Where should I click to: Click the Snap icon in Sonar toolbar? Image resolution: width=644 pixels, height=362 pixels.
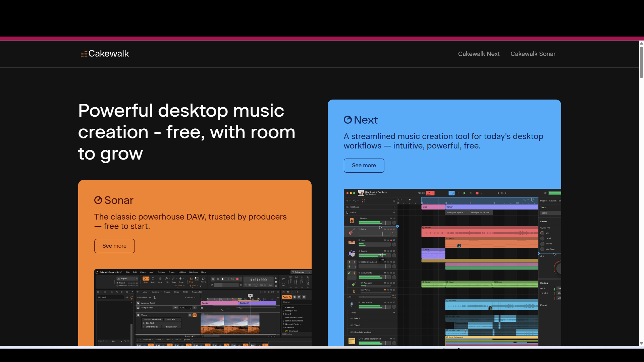(x=191, y=280)
